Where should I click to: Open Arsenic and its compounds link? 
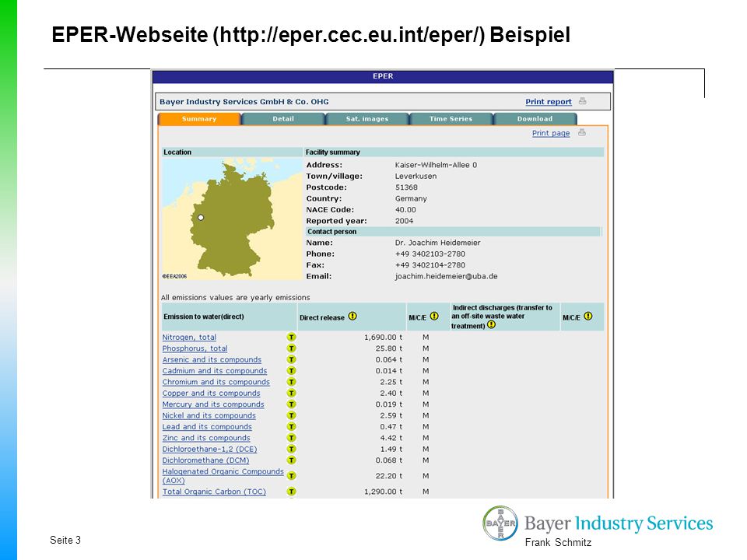(x=212, y=359)
